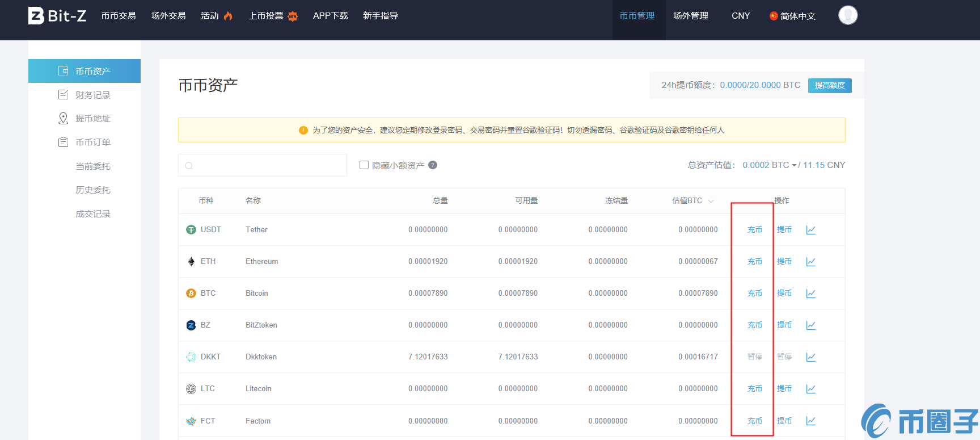
Task: Click the 上币投票 navigation label
Action: point(266,16)
